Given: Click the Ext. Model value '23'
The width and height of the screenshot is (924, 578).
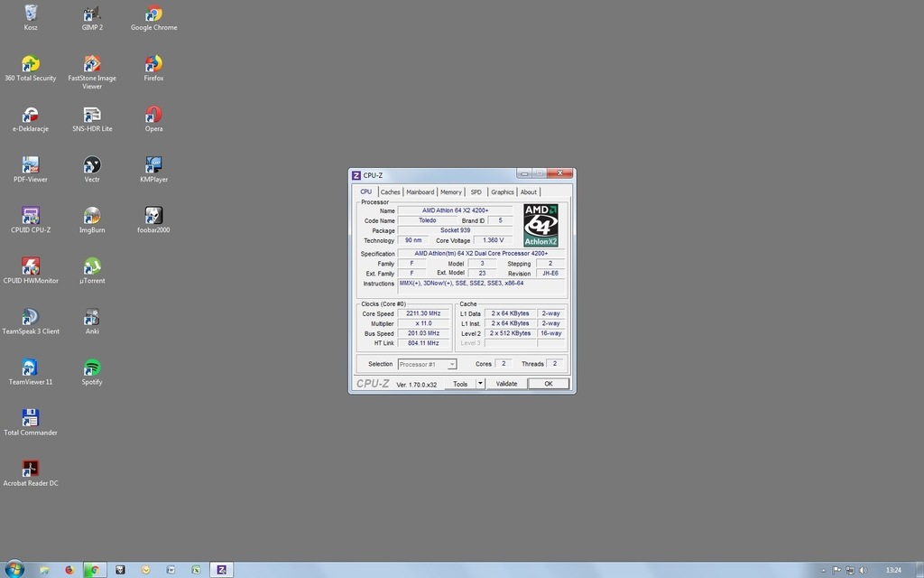Looking at the screenshot, I should click(482, 274).
